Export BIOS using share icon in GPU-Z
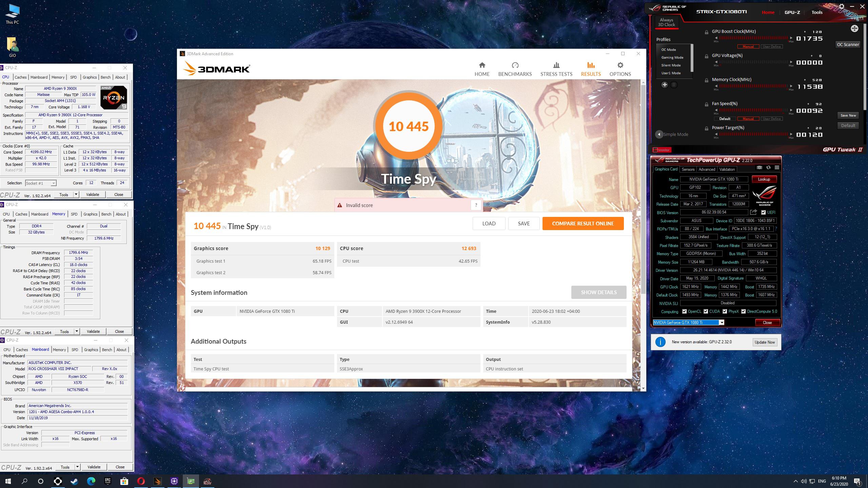Viewport: 868px width, 488px height. point(753,212)
